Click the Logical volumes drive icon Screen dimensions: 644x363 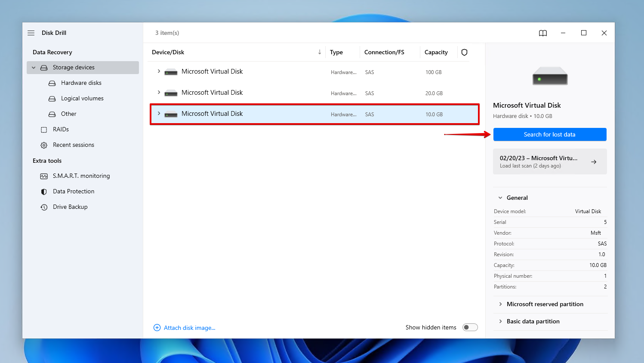point(52,99)
